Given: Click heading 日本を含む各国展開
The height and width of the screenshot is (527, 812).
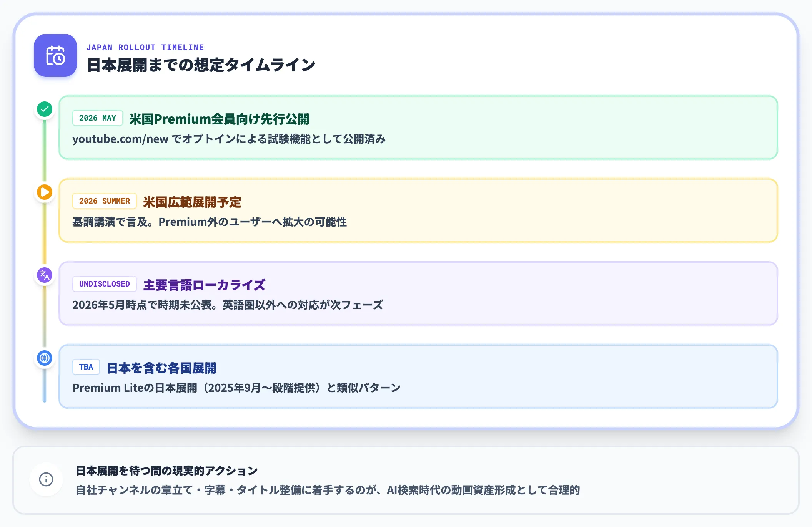Looking at the screenshot, I should (x=161, y=368).
